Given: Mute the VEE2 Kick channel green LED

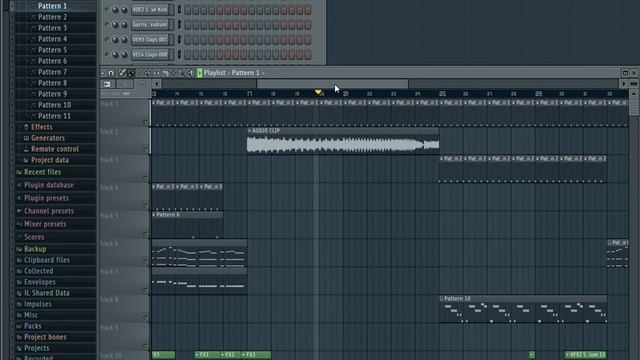Looking at the screenshot, I should (x=107, y=9).
